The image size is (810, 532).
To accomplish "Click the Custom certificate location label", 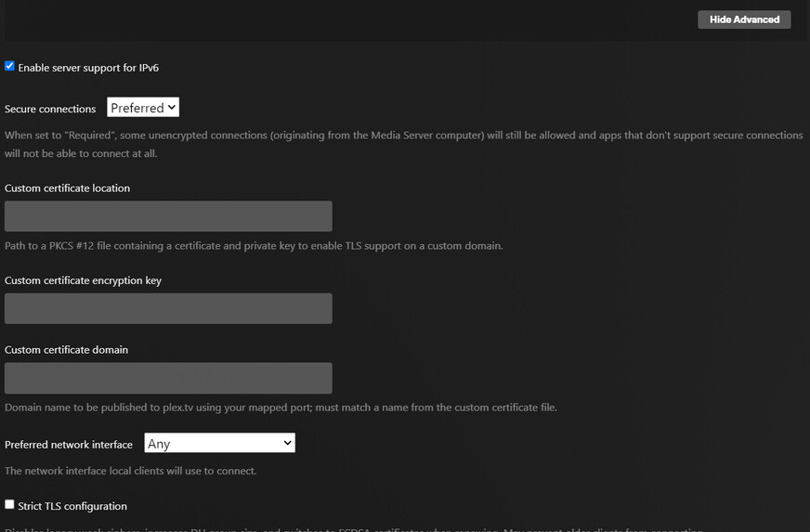I will tap(67, 188).
